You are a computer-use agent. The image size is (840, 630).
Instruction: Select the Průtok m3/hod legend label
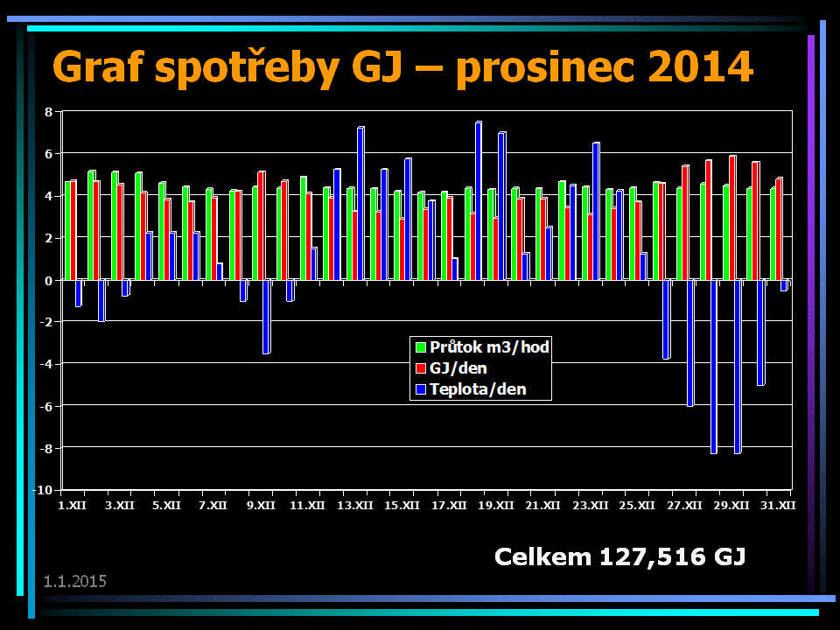click(489, 347)
